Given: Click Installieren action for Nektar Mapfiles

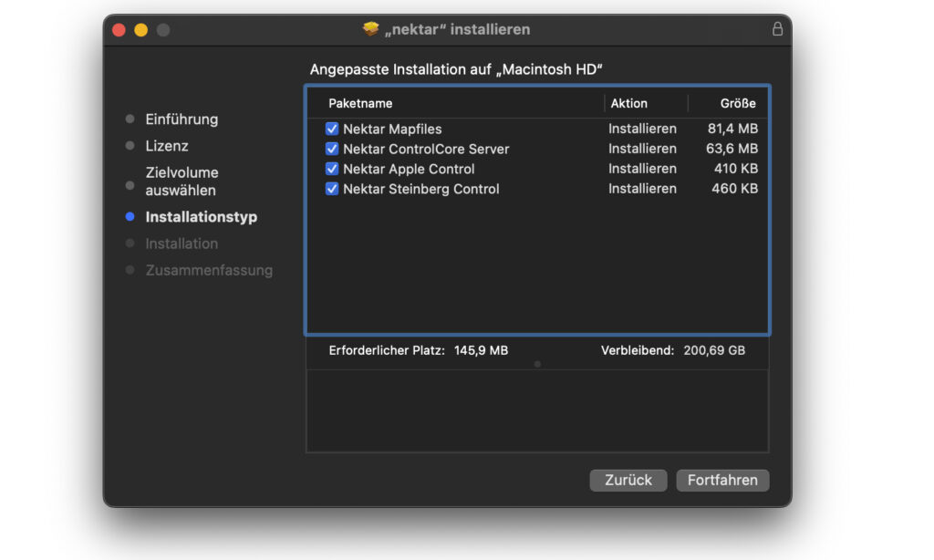Looking at the screenshot, I should [x=642, y=129].
